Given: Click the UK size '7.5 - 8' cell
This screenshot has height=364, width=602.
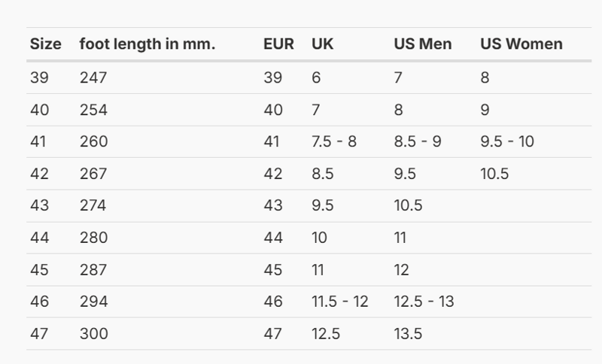Looking at the screenshot, I should tap(334, 141).
